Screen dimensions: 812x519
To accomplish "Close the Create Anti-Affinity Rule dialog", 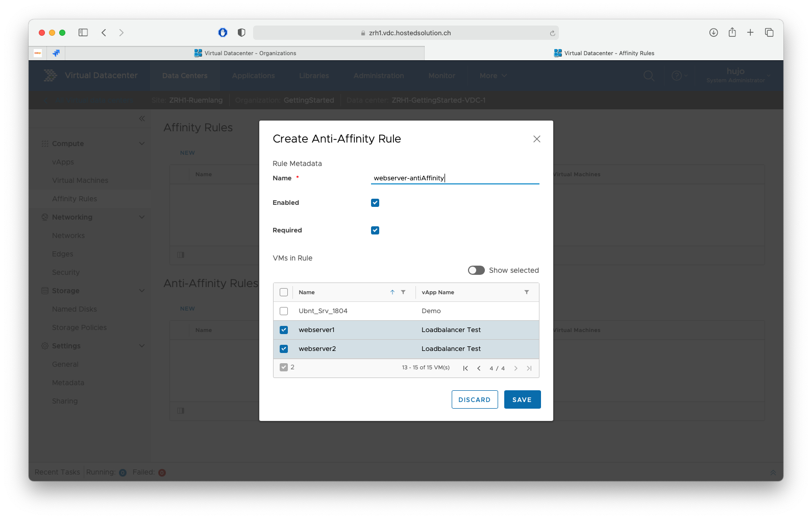I will (x=537, y=139).
